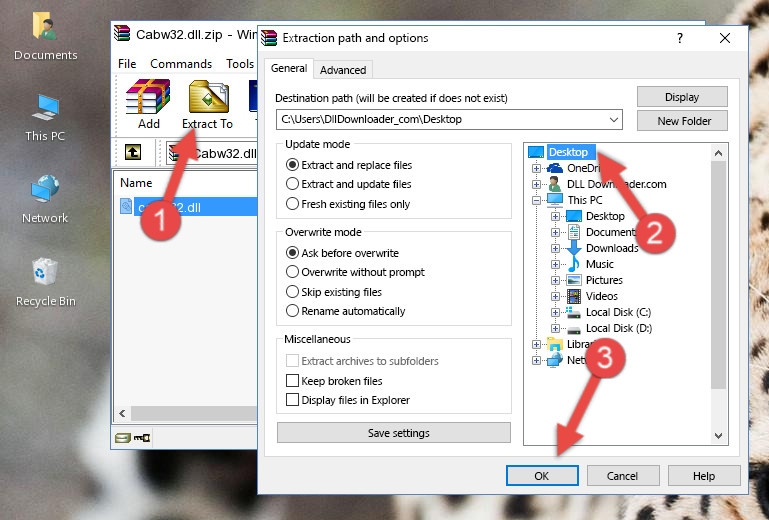Expand the OneDrive tree node
This screenshot has height=520, width=769.
coord(536,168)
